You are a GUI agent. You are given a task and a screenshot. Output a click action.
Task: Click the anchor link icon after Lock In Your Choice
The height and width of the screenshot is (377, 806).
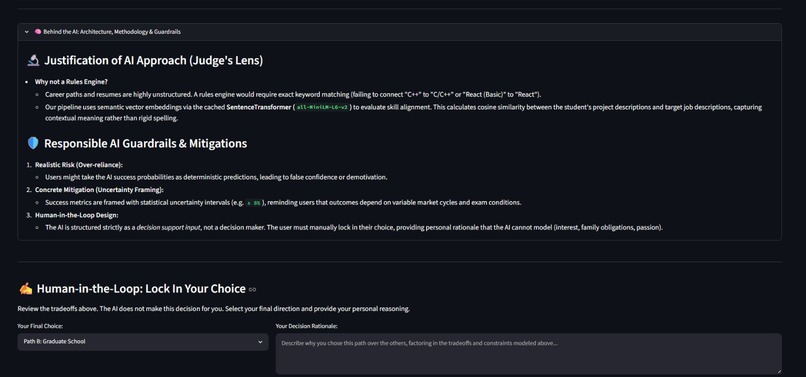(252, 290)
